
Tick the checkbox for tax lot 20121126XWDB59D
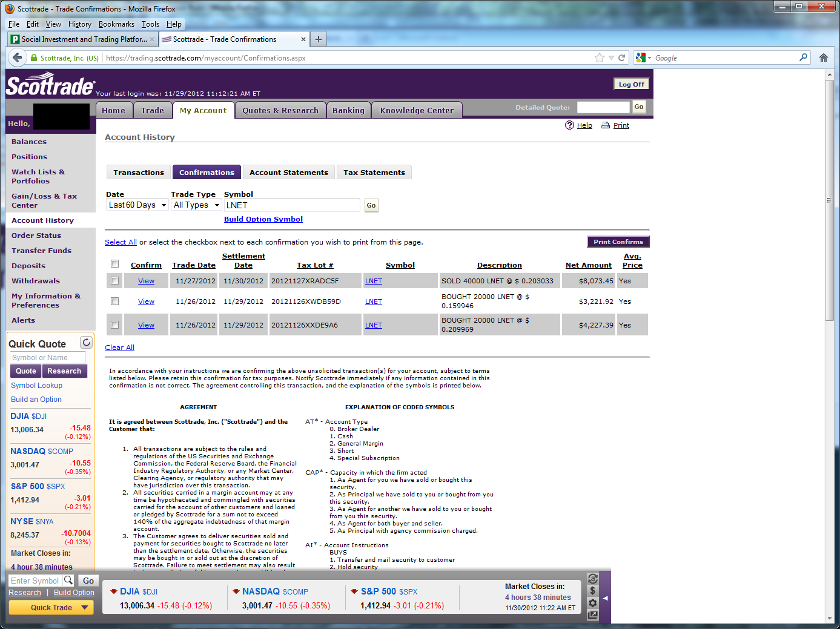114,301
